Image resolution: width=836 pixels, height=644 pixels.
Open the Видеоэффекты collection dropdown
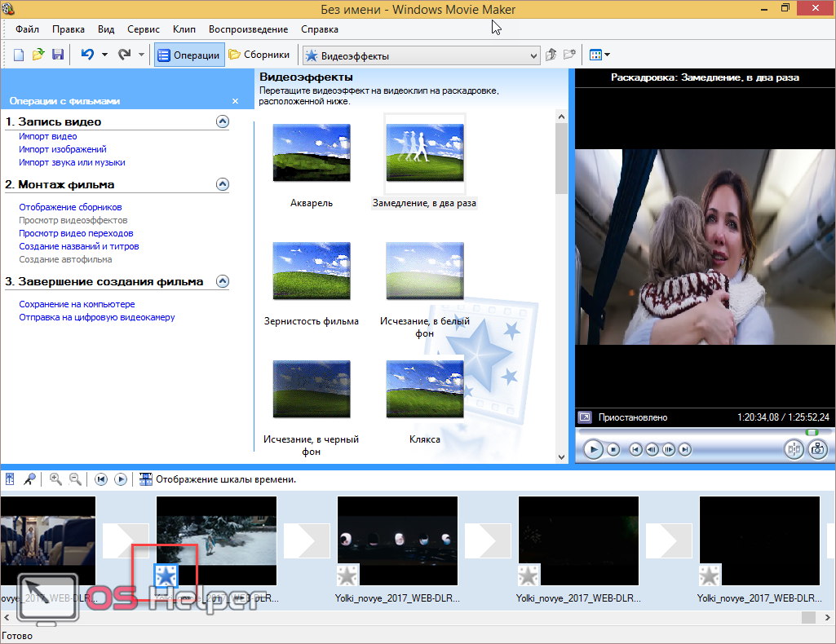(533, 56)
